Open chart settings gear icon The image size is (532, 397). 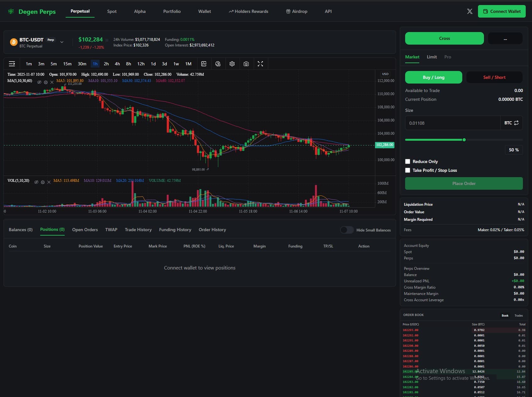click(232, 64)
